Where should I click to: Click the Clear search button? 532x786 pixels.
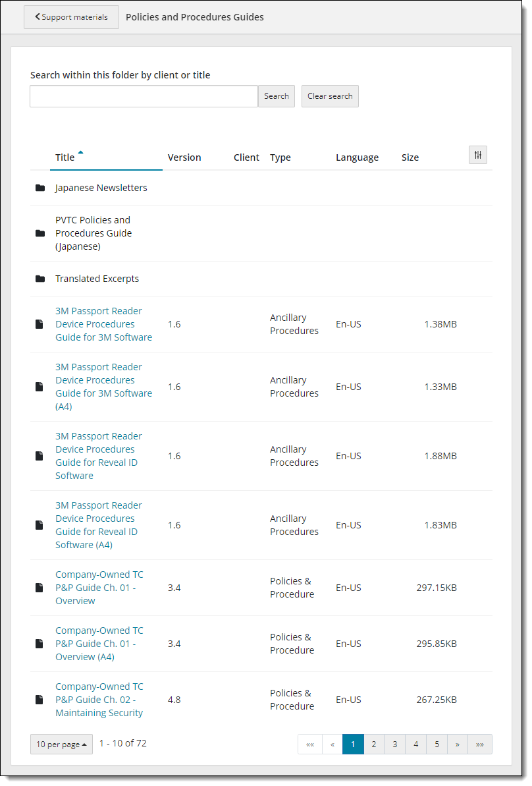coord(330,96)
